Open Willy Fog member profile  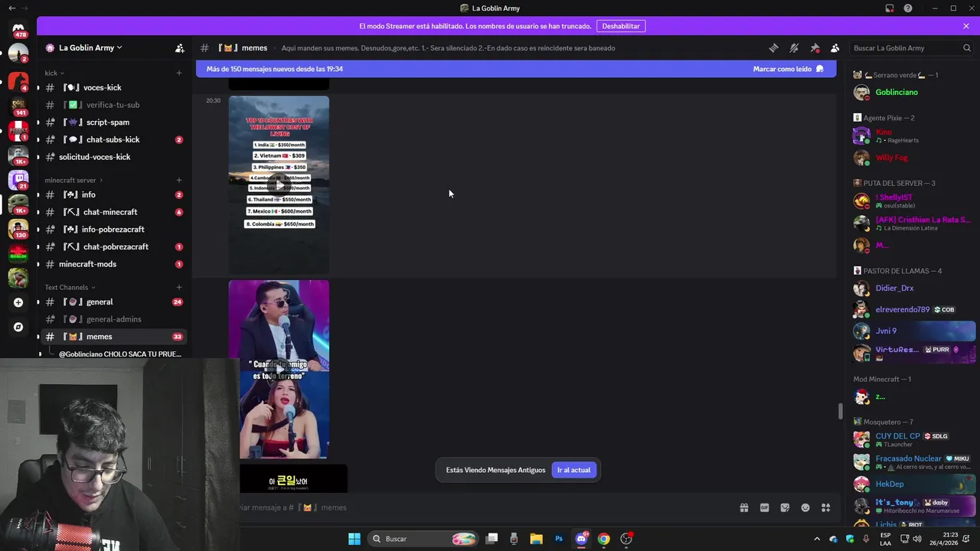(913, 158)
